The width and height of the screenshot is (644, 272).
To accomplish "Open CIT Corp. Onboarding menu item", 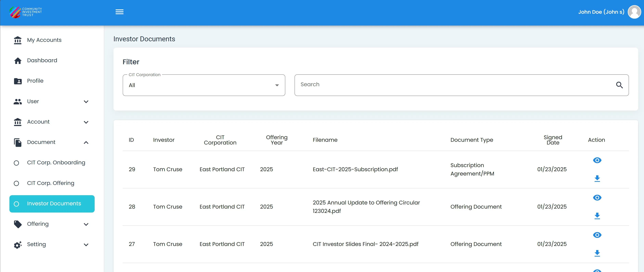I will (x=56, y=162).
